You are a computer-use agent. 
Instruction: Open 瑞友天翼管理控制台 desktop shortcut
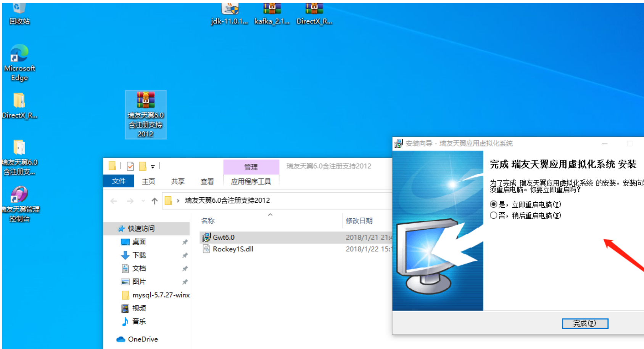coord(19,204)
